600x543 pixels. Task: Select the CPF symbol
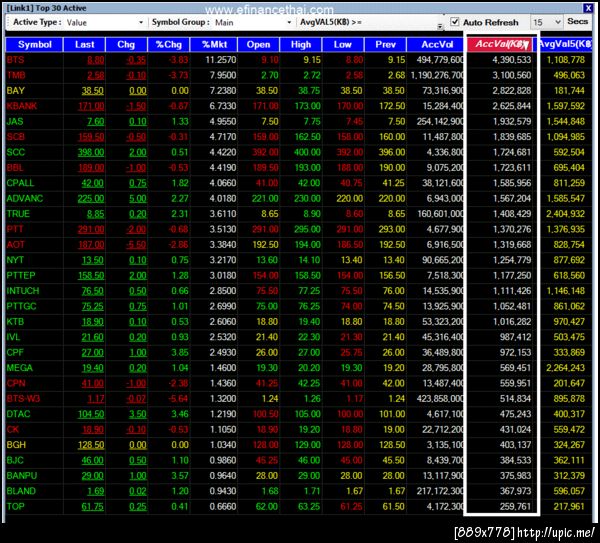[x=15, y=352]
